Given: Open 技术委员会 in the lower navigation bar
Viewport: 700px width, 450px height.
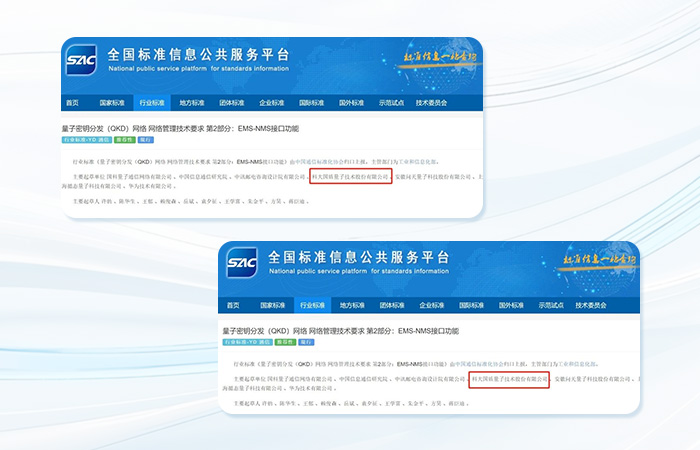Looking at the screenshot, I should (x=591, y=305).
